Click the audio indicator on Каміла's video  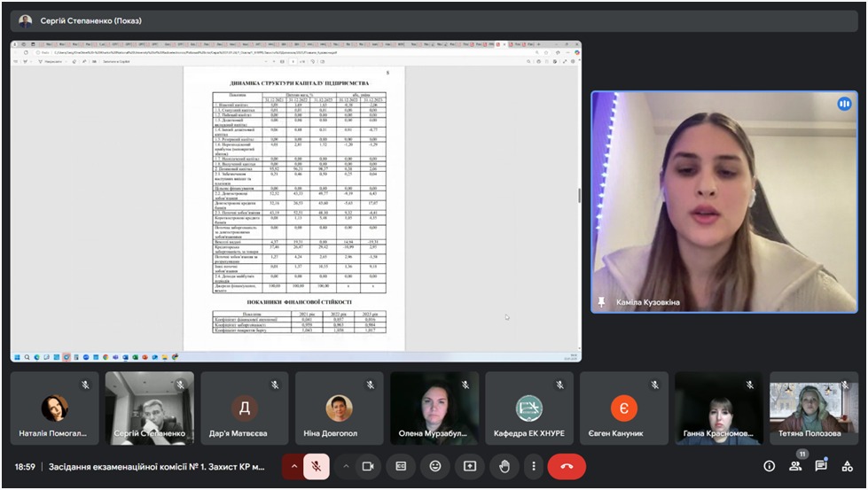coord(843,105)
